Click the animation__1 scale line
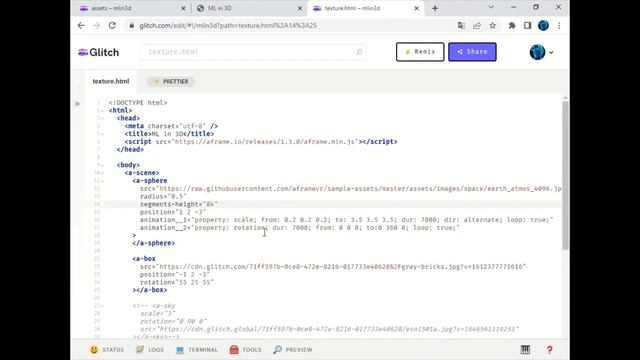The height and width of the screenshot is (360, 640). coord(347,220)
